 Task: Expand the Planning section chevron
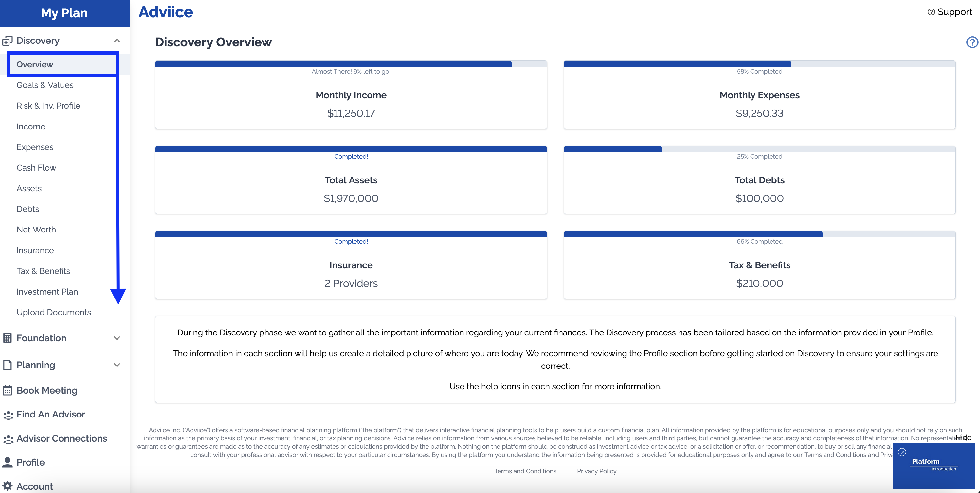click(117, 365)
